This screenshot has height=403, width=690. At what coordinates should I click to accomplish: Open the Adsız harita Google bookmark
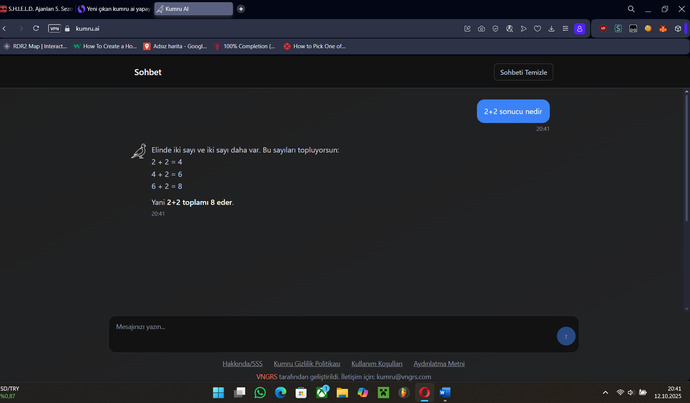point(175,46)
